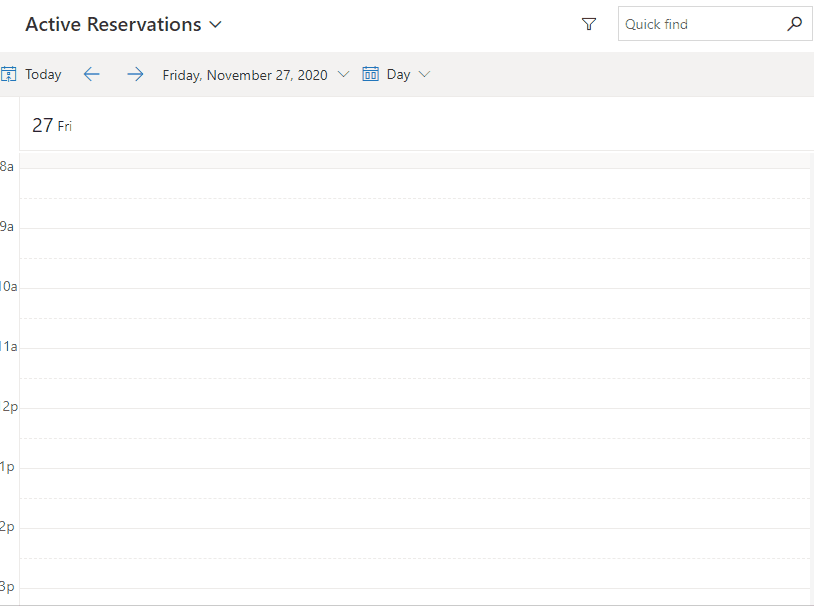The height and width of the screenshot is (606, 814).
Task: Click the calendar icon beside Today
Action: (9, 73)
